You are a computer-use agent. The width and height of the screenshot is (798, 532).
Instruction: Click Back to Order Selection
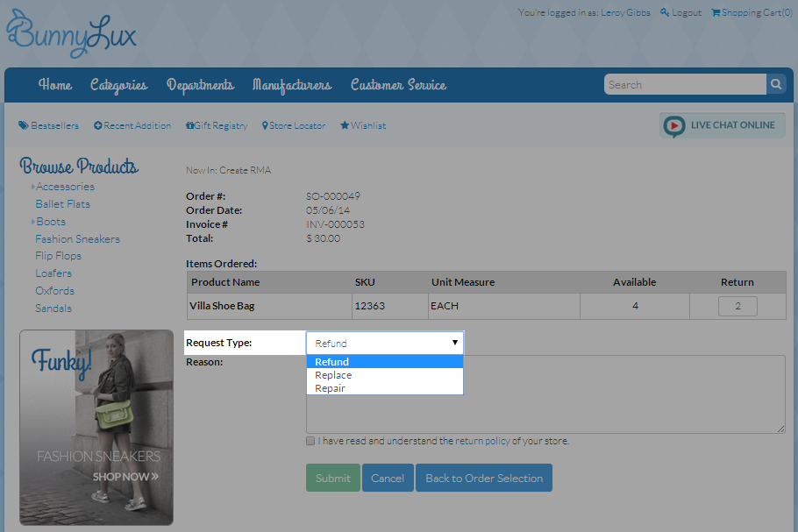(x=484, y=478)
